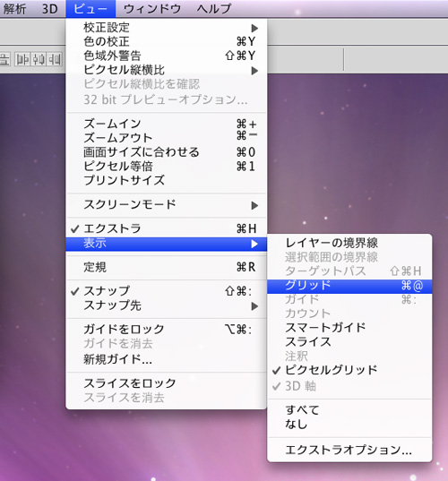Select 新規ガイド menu item

166,359
